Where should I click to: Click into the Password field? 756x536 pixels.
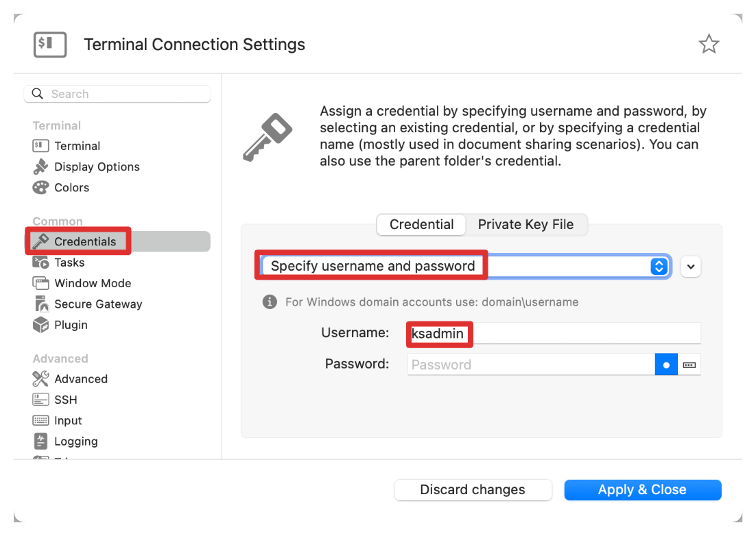(530, 365)
